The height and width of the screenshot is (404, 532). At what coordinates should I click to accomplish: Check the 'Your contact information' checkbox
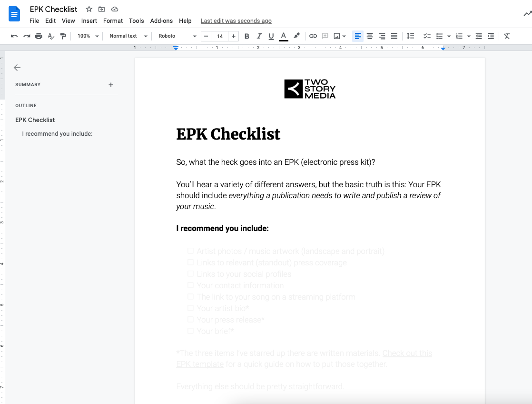(190, 285)
